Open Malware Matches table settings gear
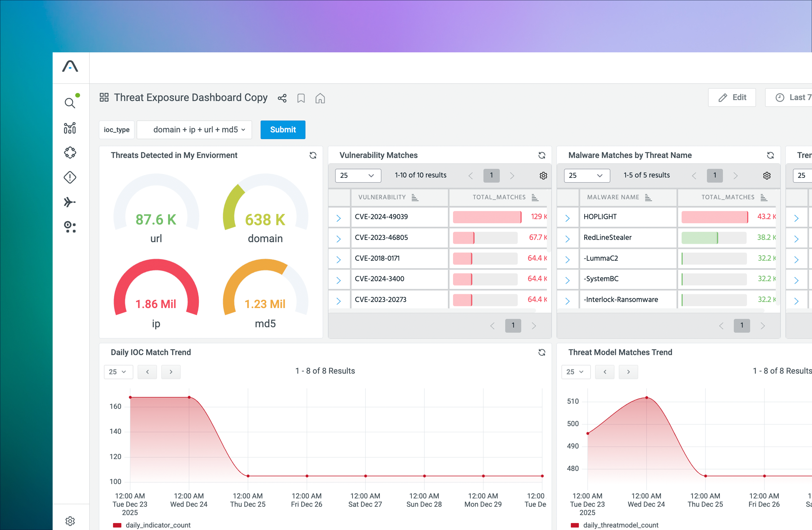The width and height of the screenshot is (812, 530). (767, 175)
